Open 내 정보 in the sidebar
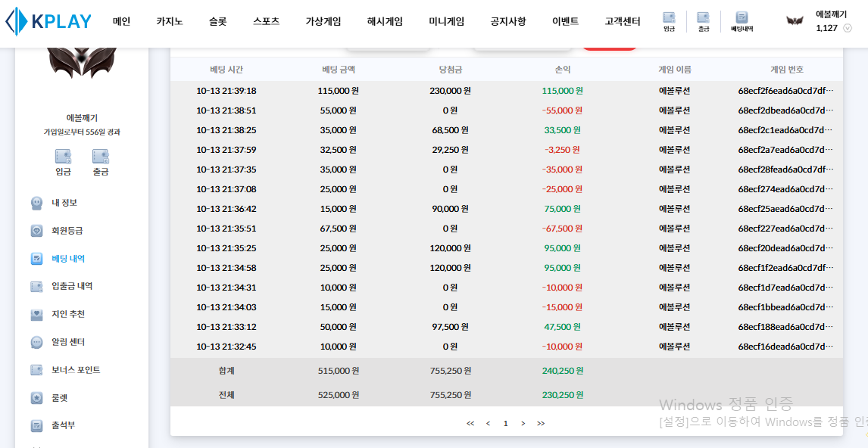868x448 pixels. point(64,203)
